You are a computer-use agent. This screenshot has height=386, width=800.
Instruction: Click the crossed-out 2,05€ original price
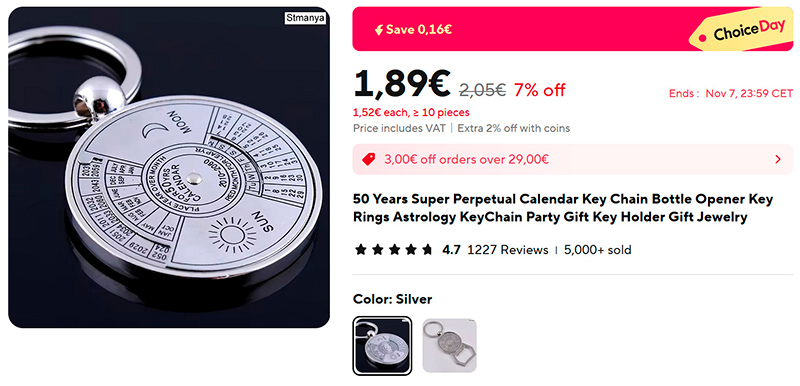pos(482,90)
